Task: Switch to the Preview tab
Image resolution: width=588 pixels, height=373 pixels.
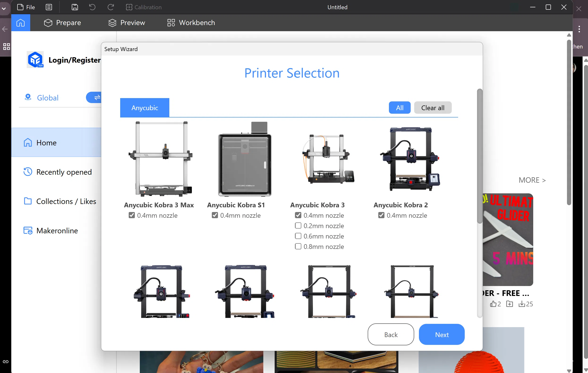Action: (x=127, y=22)
